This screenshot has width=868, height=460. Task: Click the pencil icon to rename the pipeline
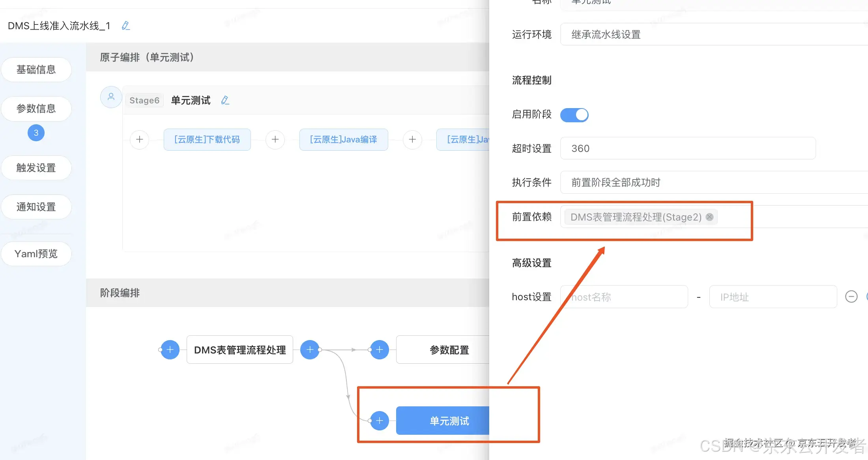click(125, 25)
